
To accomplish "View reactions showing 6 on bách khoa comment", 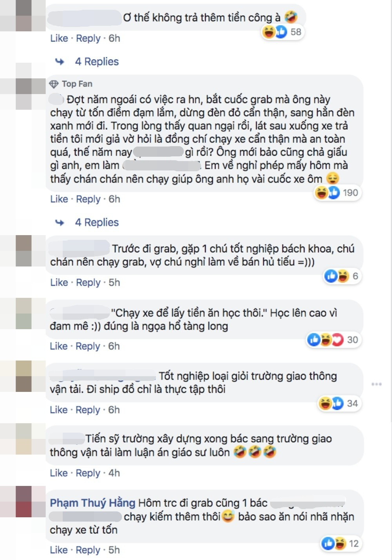I will 341,276.
